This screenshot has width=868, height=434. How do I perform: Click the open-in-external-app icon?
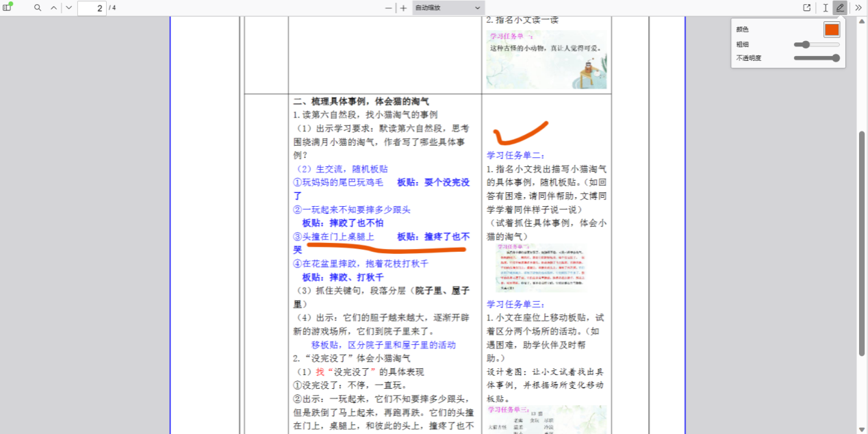pyautogui.click(x=807, y=8)
